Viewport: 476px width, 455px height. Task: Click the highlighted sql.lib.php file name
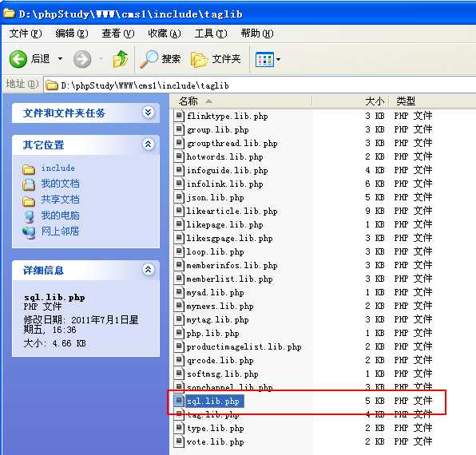[214, 401]
